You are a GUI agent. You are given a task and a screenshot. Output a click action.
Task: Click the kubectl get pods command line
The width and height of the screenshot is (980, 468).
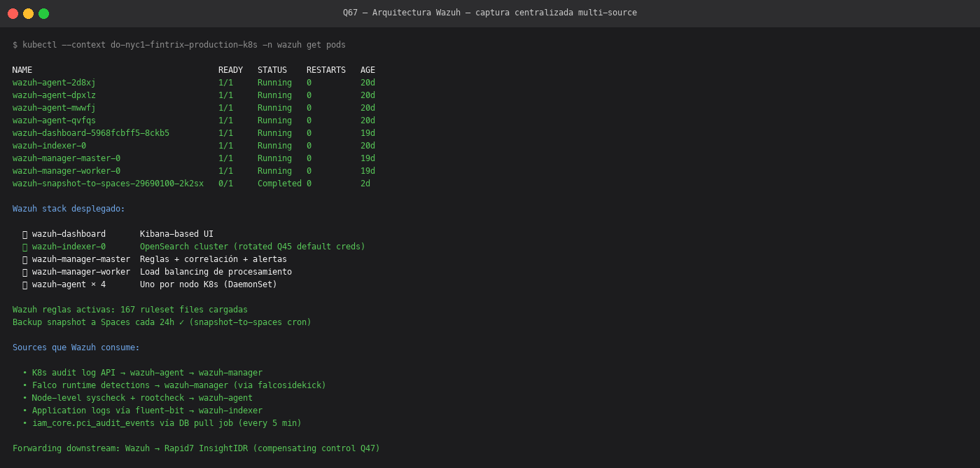pyautogui.click(x=179, y=45)
